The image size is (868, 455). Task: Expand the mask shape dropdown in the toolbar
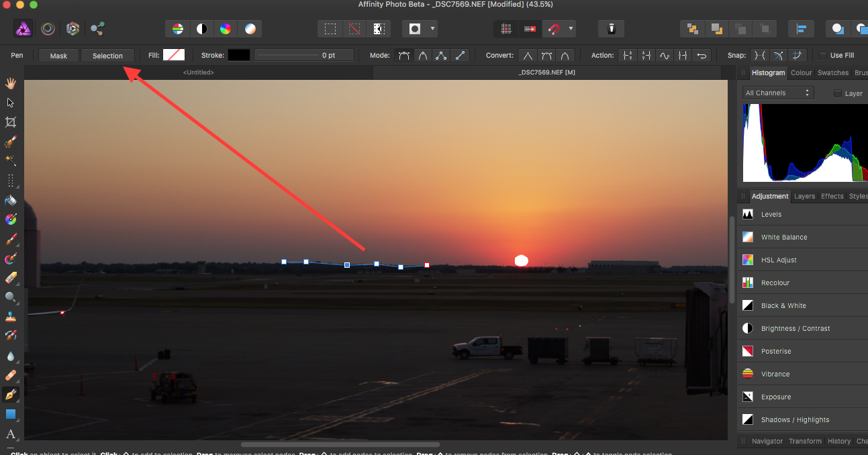[432, 28]
